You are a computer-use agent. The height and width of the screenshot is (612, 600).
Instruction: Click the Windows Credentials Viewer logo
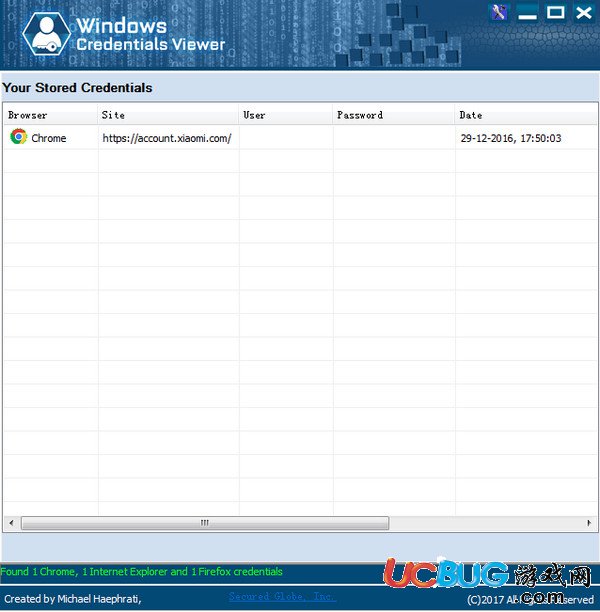click(x=46, y=34)
